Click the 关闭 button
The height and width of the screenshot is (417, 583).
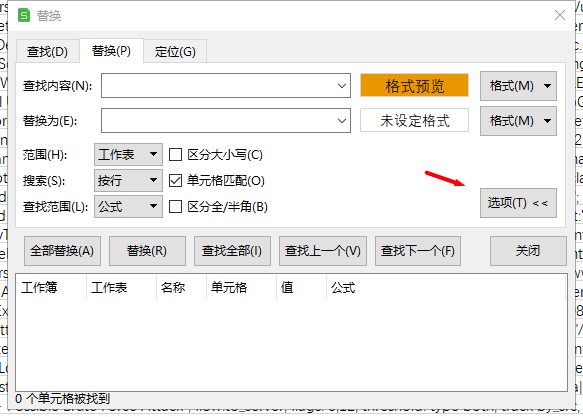tap(528, 251)
